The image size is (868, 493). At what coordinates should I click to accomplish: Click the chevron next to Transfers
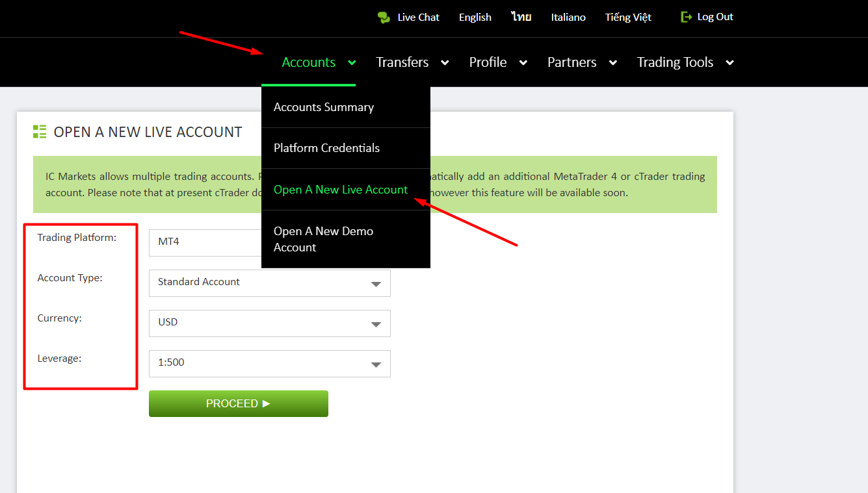tap(445, 63)
